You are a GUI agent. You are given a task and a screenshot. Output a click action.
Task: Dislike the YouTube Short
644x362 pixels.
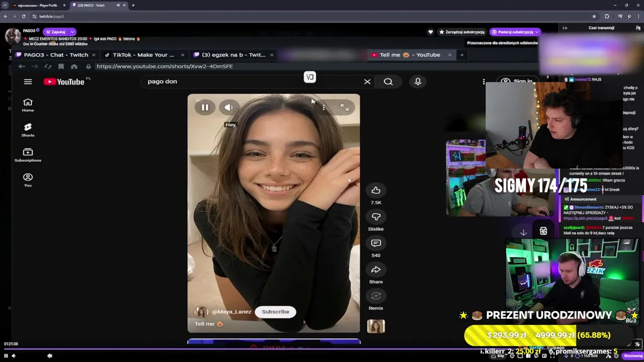pos(376,217)
